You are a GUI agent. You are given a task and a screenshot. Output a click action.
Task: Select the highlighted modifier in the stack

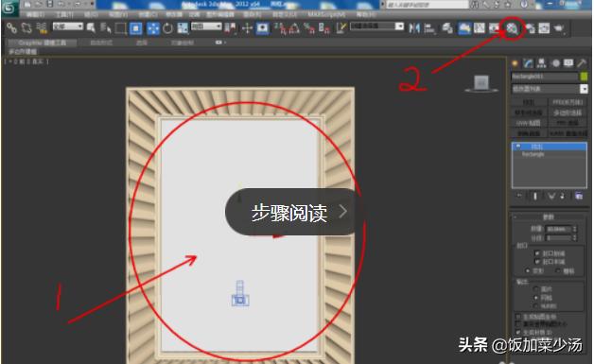click(x=550, y=147)
